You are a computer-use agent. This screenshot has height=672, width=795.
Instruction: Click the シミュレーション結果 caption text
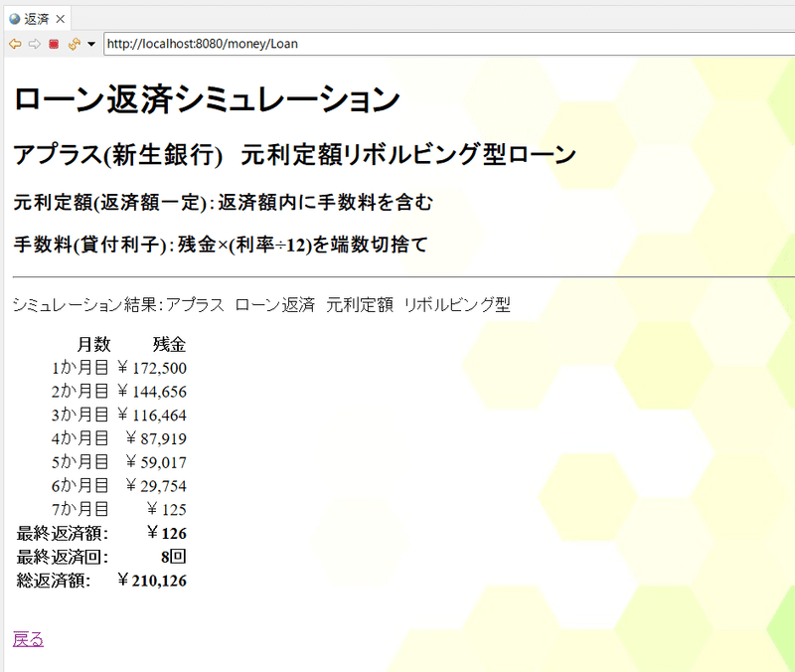tap(261, 305)
